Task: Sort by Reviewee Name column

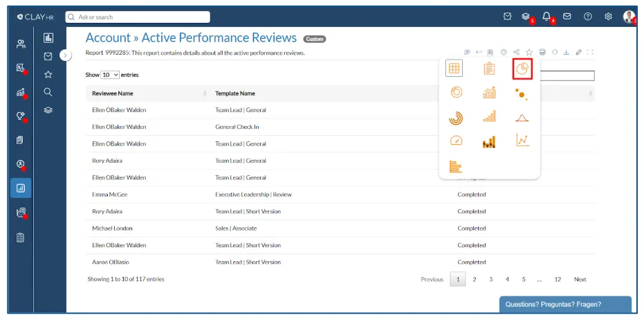Action: coord(147,94)
